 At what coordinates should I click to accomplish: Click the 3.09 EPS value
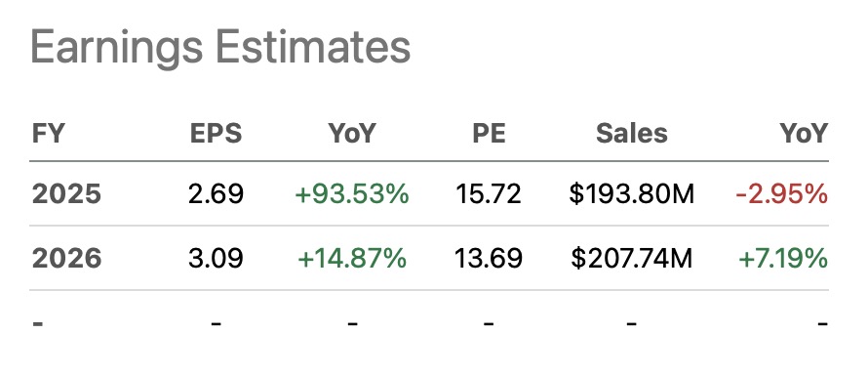pos(216,258)
